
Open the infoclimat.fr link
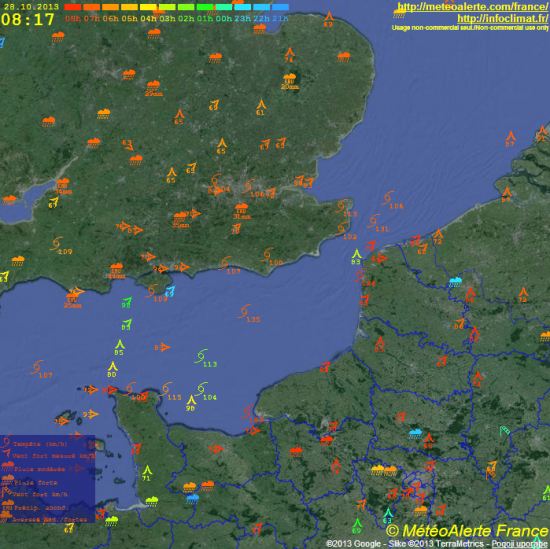click(x=503, y=18)
